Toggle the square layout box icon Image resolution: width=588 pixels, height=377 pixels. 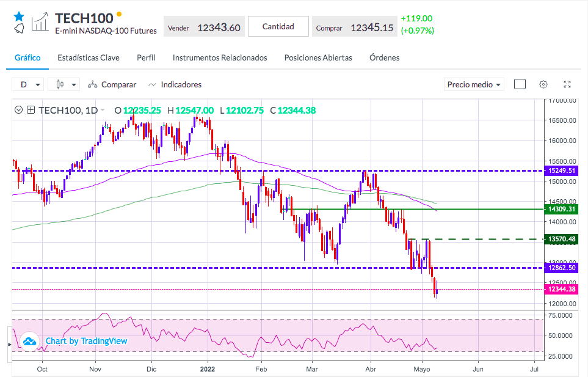pos(520,84)
